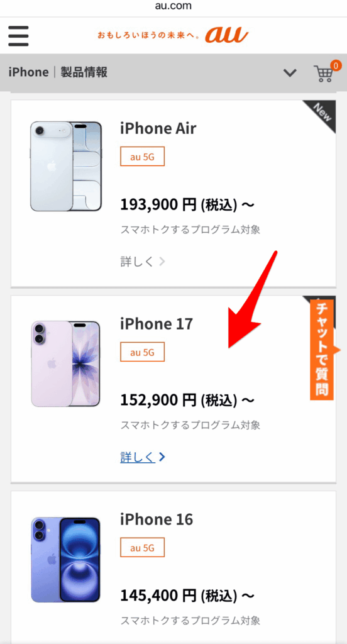Click the iPhone 17 price 152,900 円
Screen dimensions: 347x644
click(158, 399)
